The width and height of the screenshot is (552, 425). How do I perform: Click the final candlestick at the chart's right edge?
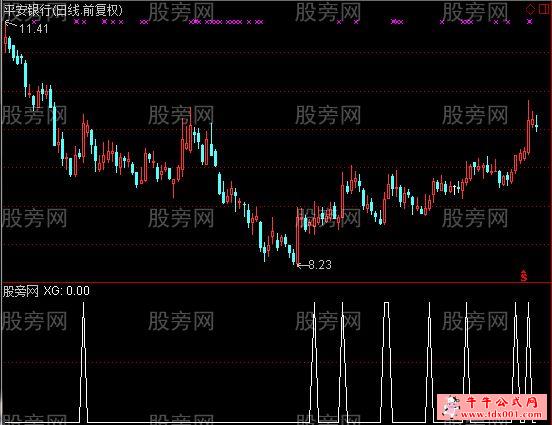tap(537, 123)
